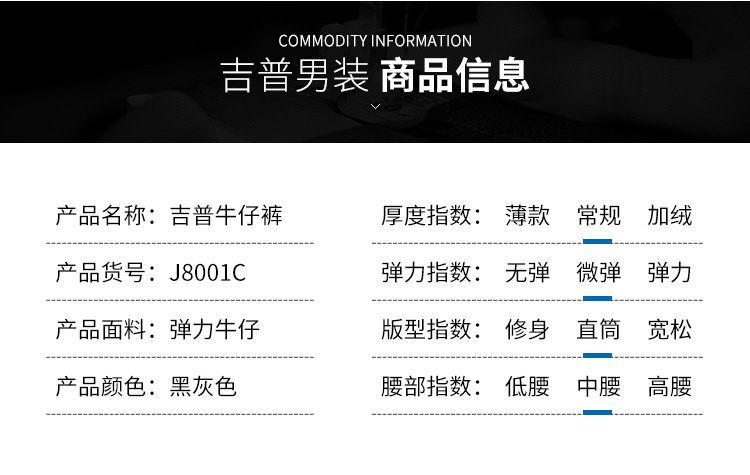Click the product number J8001C
This screenshot has height=475, width=750.
click(208, 273)
